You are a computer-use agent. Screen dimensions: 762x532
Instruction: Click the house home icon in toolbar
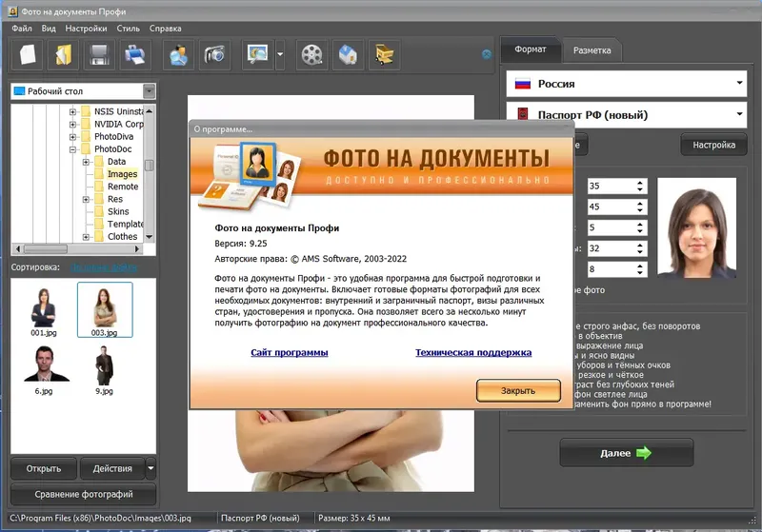pos(348,55)
